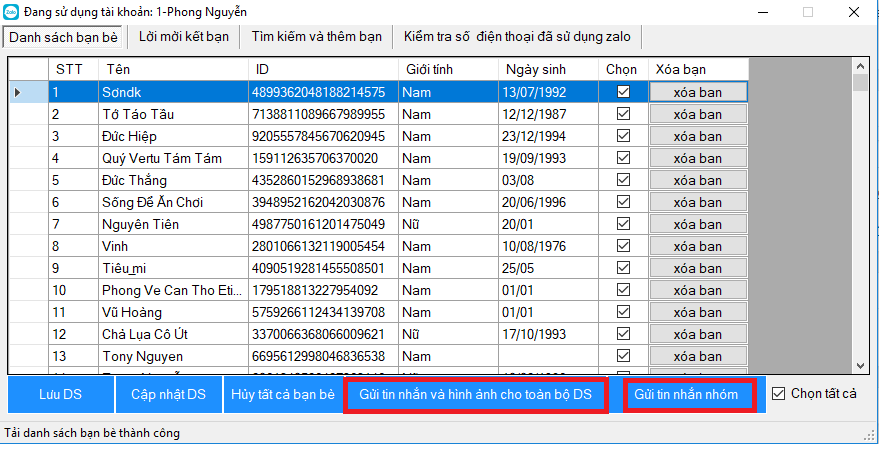Image resolution: width=879 pixels, height=460 pixels.
Task: Click the Cập nhật DS button
Action: click(168, 395)
